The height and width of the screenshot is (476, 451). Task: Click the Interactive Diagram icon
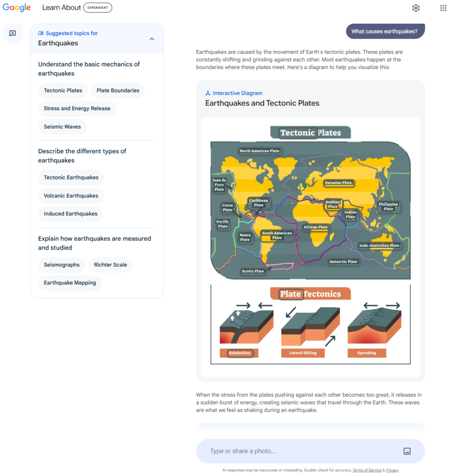coord(208,93)
